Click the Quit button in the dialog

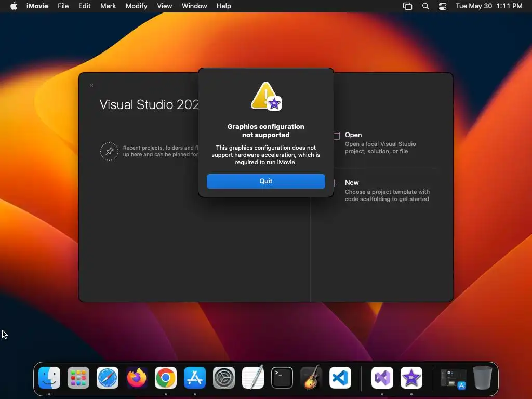pyautogui.click(x=265, y=181)
